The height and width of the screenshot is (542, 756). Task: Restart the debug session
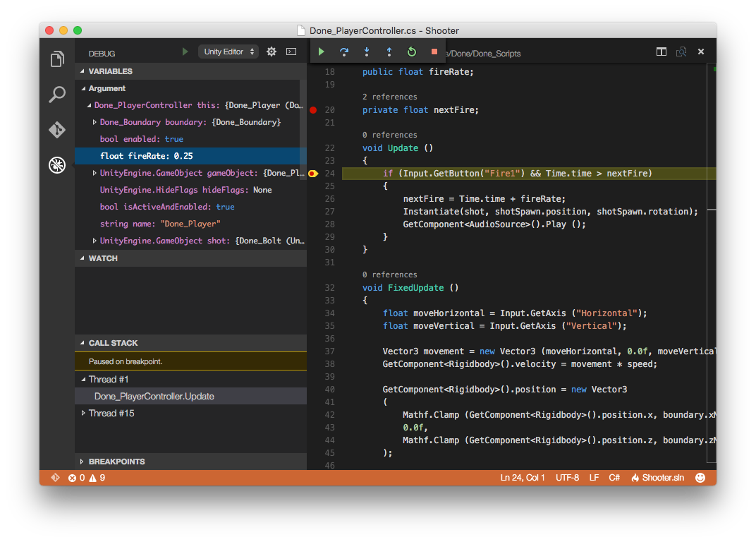[412, 52]
